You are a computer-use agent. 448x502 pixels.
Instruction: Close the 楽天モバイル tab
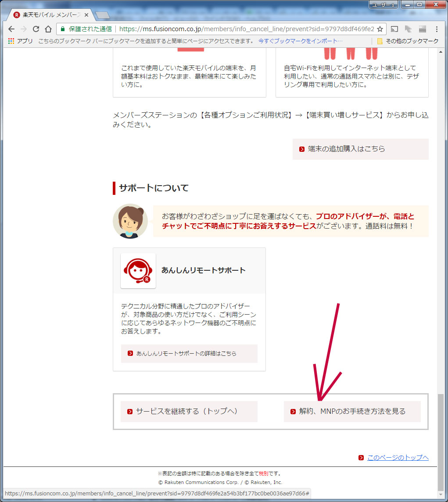click(x=86, y=15)
